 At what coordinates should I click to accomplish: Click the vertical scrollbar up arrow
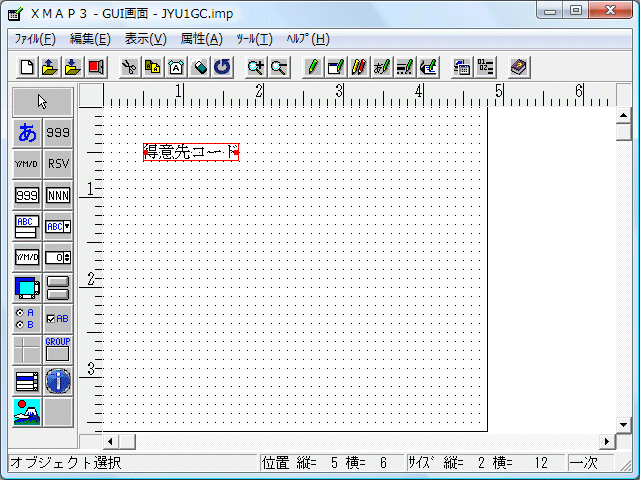(623, 116)
